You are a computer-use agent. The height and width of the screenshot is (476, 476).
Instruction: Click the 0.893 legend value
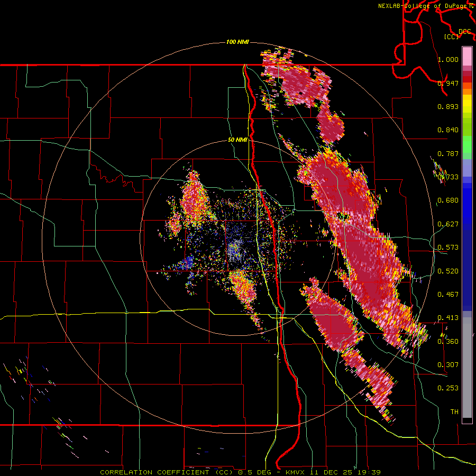448,106
